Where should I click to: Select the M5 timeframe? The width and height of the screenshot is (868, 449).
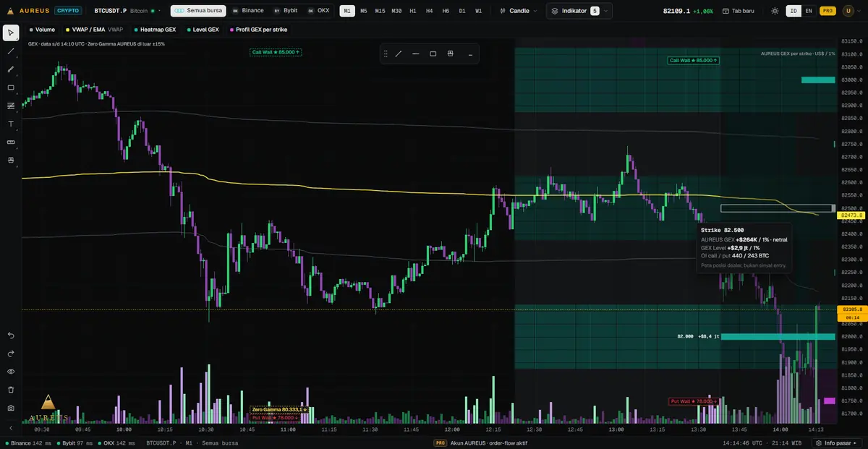click(364, 11)
